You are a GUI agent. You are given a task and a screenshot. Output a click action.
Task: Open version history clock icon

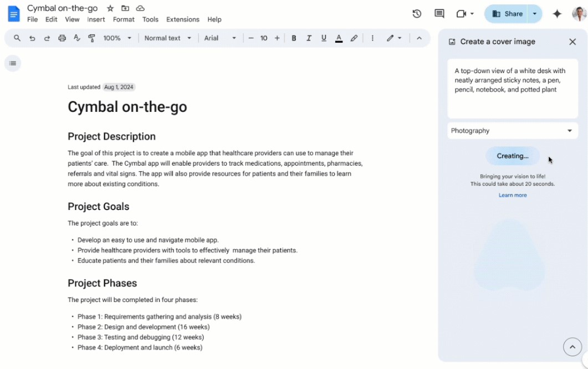click(x=417, y=14)
